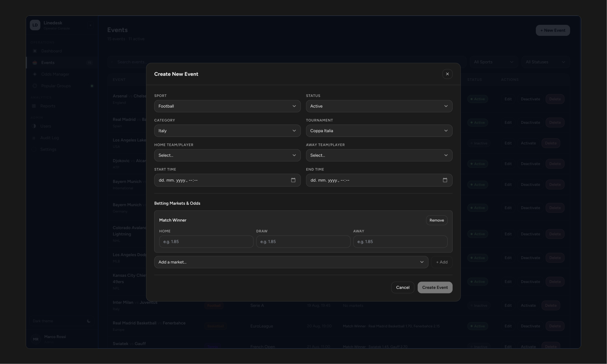Remove the Match Winner market
Image resolution: width=607 pixels, height=364 pixels.
pyautogui.click(x=436, y=220)
